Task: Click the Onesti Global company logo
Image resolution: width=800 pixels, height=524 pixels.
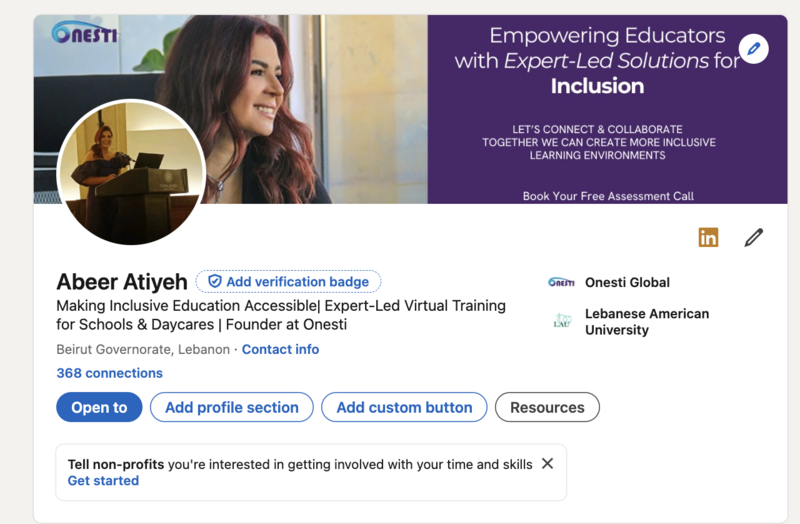Action: [561, 282]
